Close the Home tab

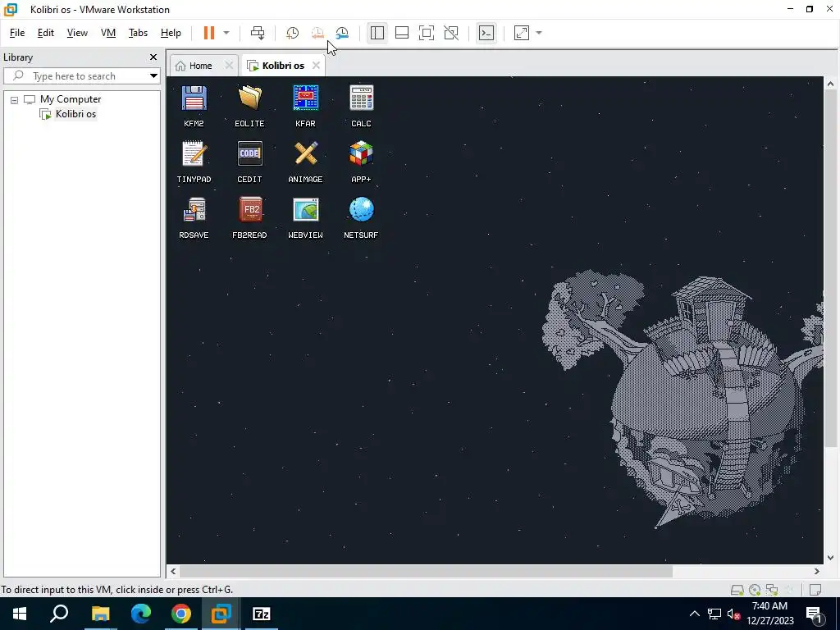[229, 66]
